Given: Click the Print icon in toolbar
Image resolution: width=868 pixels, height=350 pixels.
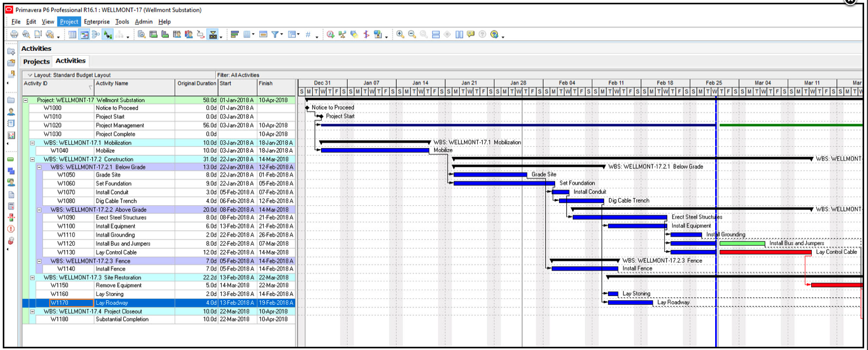Looking at the screenshot, I should click(x=14, y=35).
